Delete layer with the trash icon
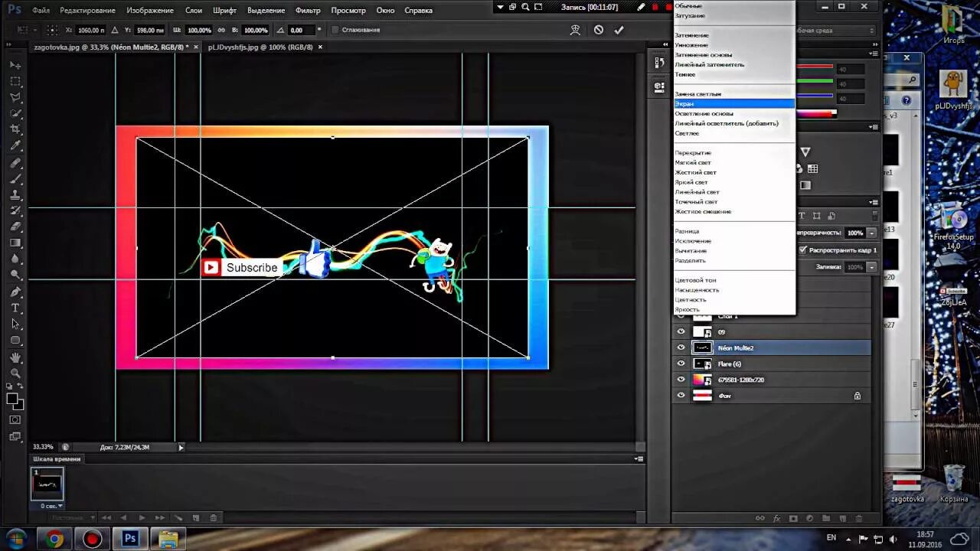 859,519
